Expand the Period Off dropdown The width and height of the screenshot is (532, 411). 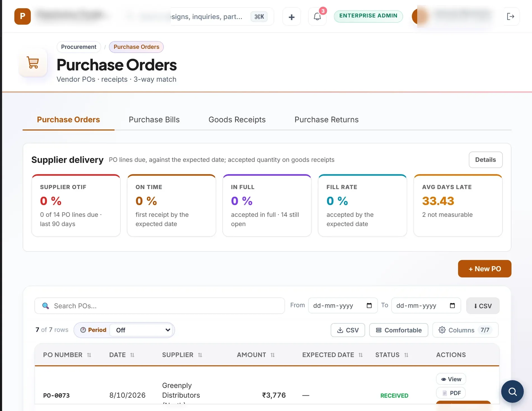142,330
